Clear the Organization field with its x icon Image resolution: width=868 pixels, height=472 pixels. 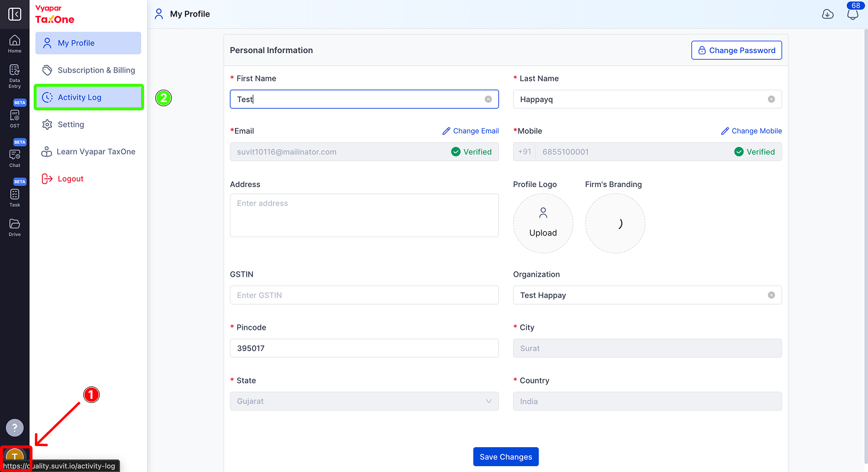coord(771,295)
